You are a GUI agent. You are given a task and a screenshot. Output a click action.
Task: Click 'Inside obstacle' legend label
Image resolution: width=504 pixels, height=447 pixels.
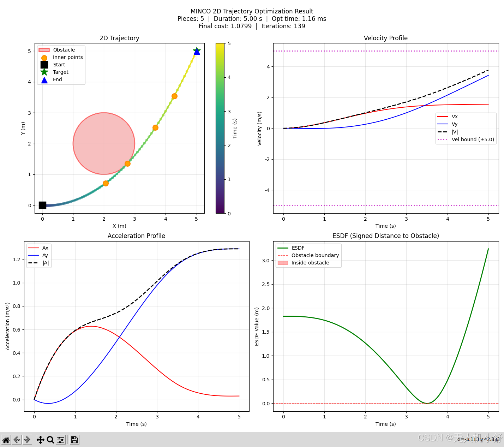[x=310, y=263]
